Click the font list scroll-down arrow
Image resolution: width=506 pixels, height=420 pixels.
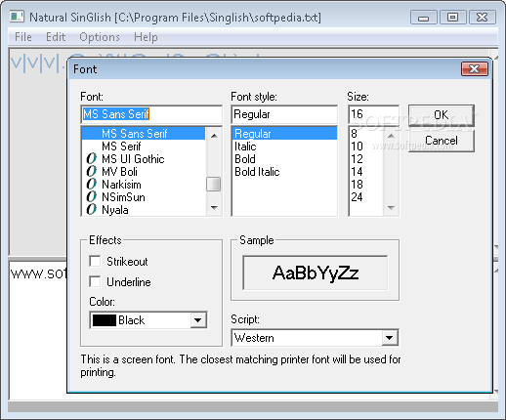(x=214, y=208)
